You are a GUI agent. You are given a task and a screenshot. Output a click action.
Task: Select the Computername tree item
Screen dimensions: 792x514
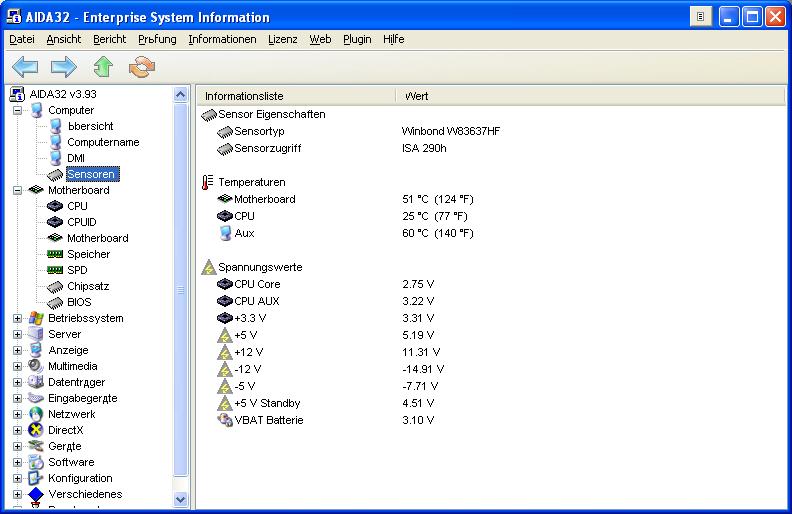[x=103, y=142]
